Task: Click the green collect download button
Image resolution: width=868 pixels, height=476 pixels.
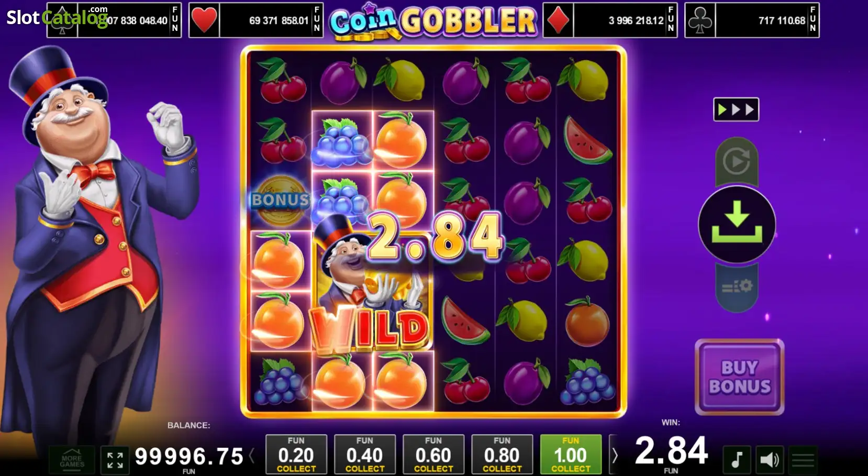Action: (x=737, y=225)
